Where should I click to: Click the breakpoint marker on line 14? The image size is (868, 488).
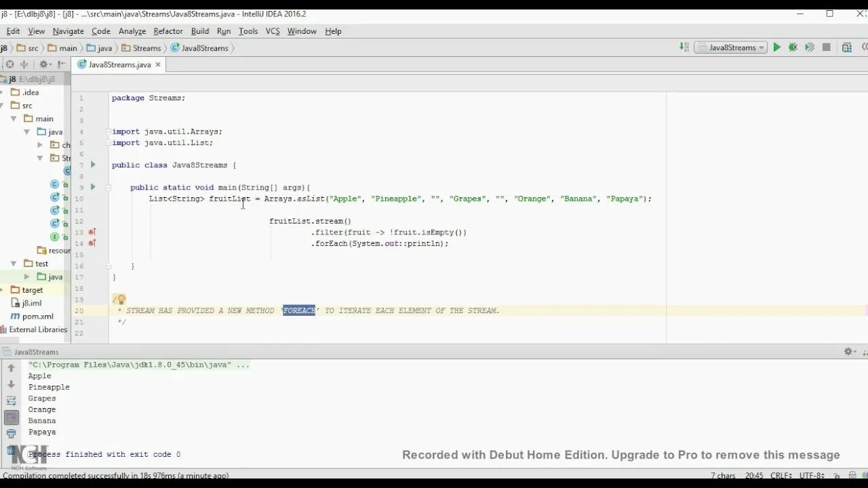[x=92, y=243]
